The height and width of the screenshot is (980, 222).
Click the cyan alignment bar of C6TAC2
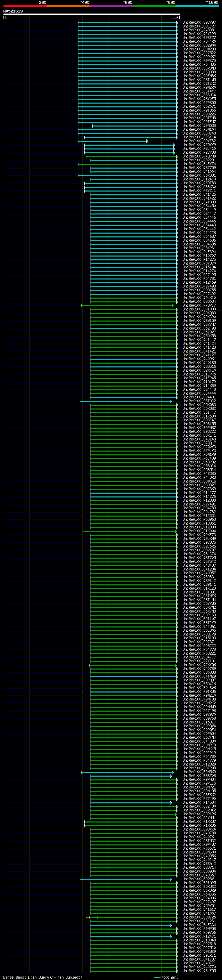coord(126,401)
